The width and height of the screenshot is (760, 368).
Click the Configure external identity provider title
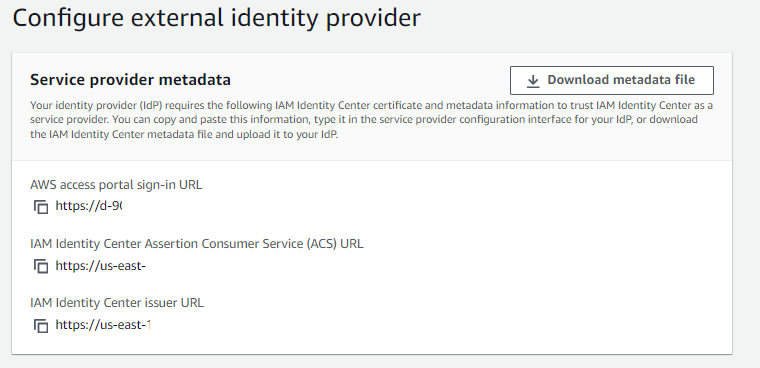pos(217,18)
